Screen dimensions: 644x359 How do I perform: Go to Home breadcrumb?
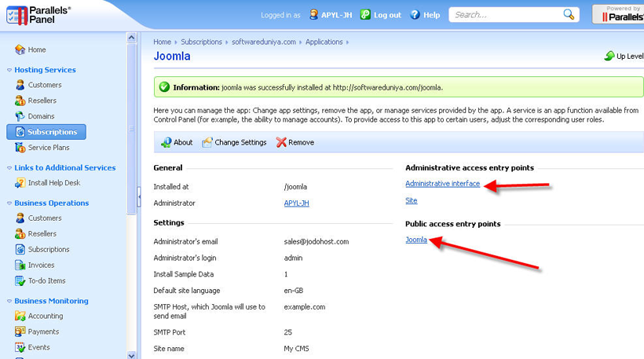pyautogui.click(x=162, y=42)
